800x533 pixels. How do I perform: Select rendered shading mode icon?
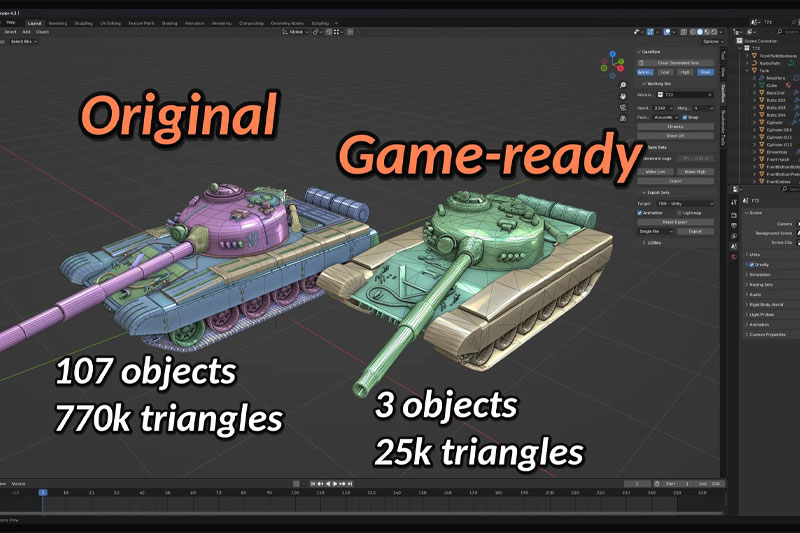(x=714, y=32)
